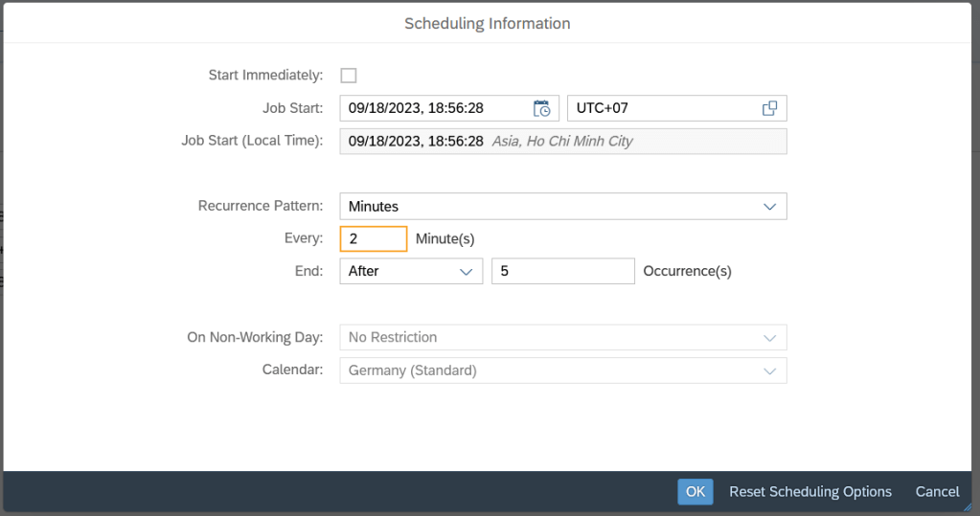Enable the Start Immediately checkbox
The image size is (980, 516).
click(349, 76)
